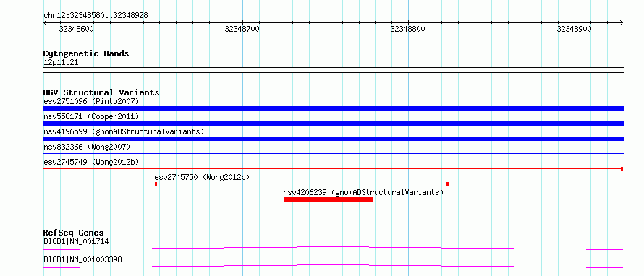This screenshot has width=644, height=276.
Task: Click the 32348800 ruler position label
Action: tap(408, 29)
